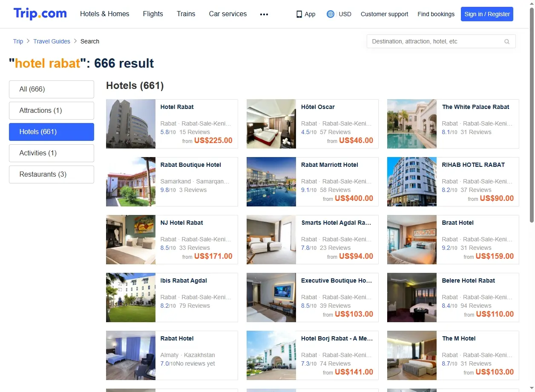Click Ibis Rabat Agdal title
The image size is (535, 392).
click(184, 280)
